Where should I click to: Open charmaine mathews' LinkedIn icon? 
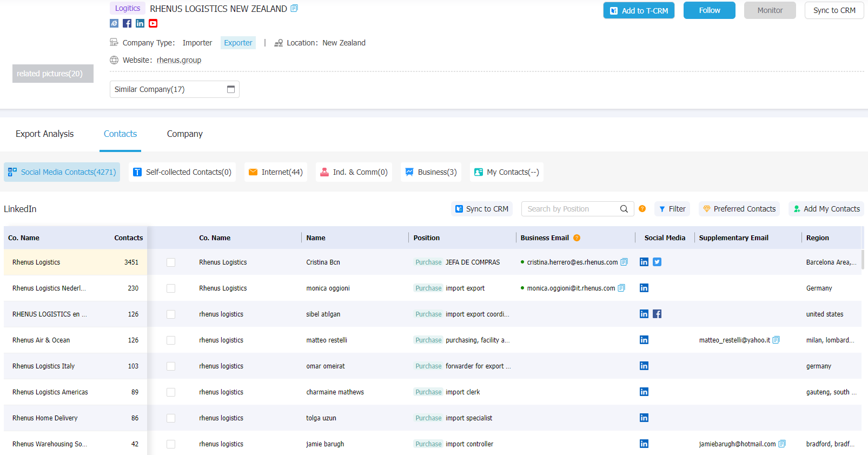pos(644,392)
